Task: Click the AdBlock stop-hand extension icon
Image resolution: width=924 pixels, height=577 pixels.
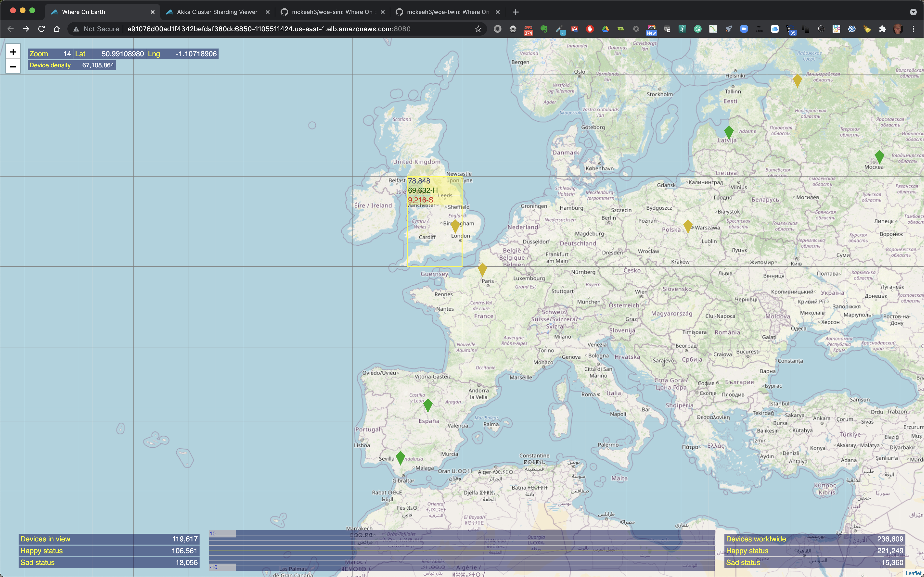Action: pos(590,29)
